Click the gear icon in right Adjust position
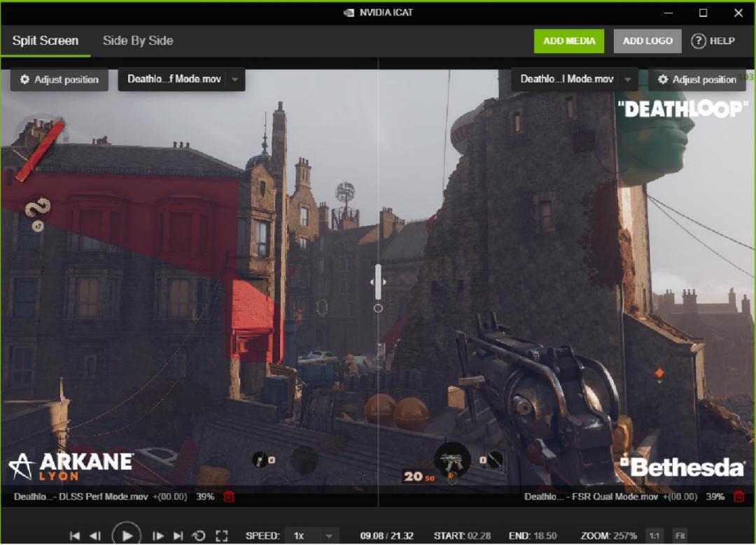The image size is (756, 545). 663,80
